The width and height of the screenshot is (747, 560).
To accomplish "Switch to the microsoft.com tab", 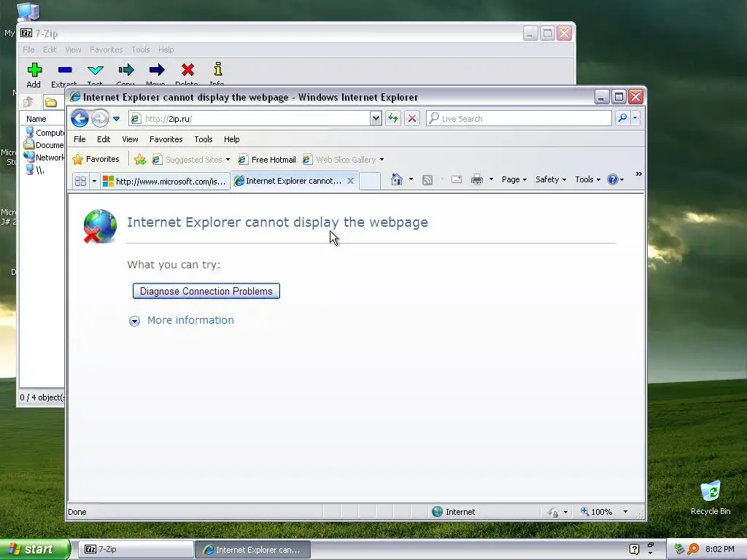I will [165, 182].
